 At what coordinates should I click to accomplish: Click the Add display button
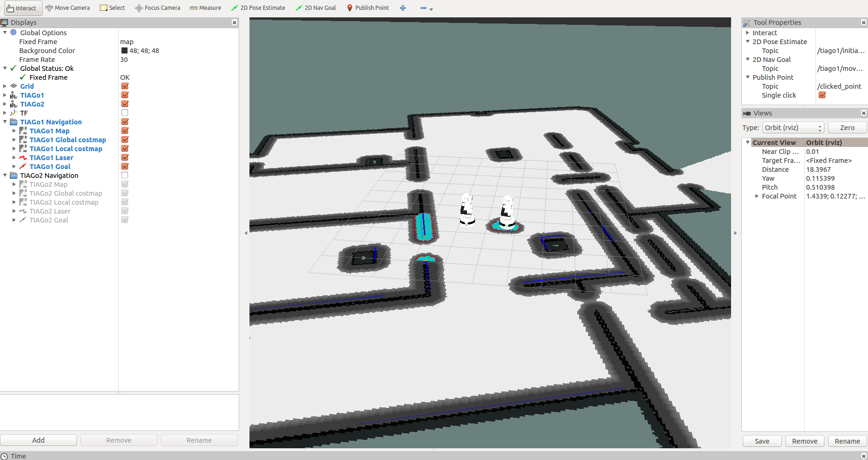[x=38, y=440]
